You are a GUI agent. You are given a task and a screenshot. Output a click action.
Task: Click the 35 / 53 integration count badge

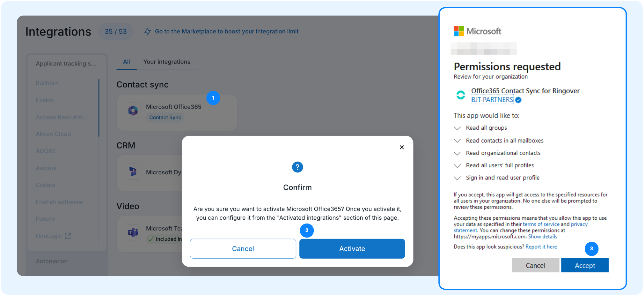(116, 32)
